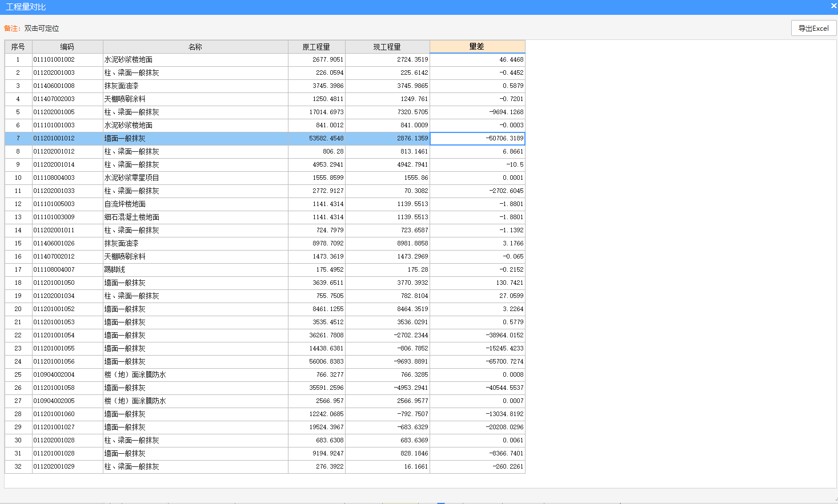Click difference value 130.7421
Image resolution: width=838 pixels, height=504 pixels.
478,283
